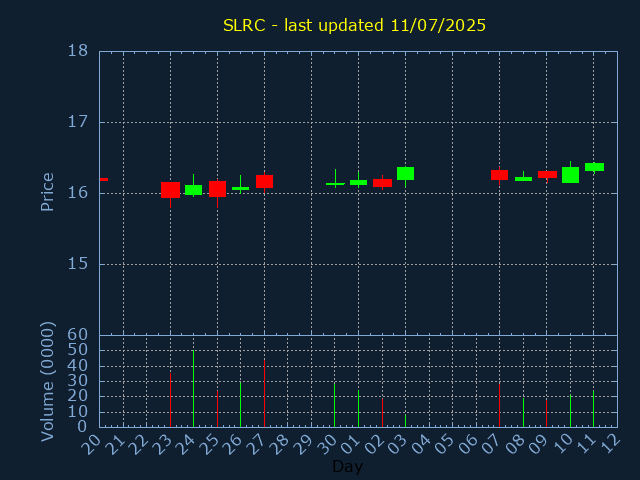Click the day 20 tick label
The height and width of the screenshot is (480, 640).
[x=91, y=444]
